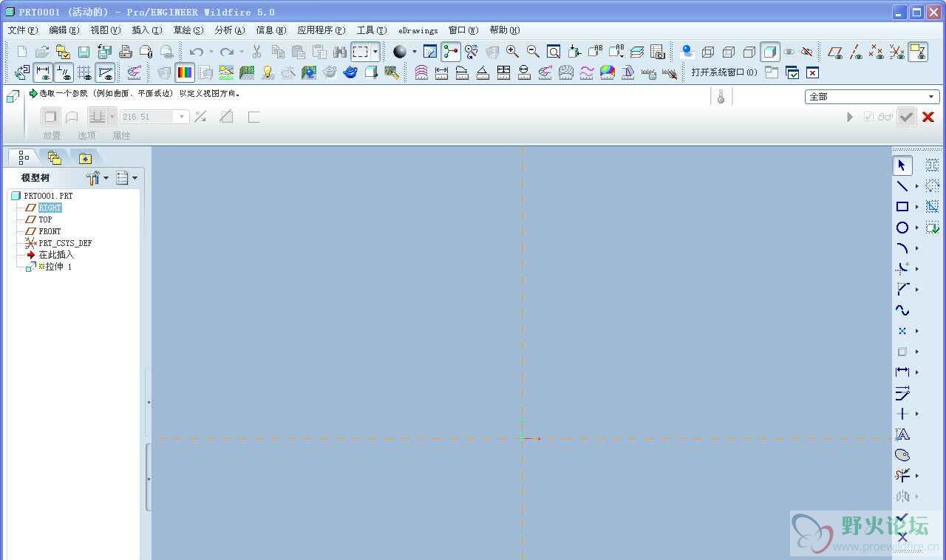Image resolution: width=946 pixels, height=560 pixels.
Task: Open the 分析(A) menu
Action: (x=230, y=30)
